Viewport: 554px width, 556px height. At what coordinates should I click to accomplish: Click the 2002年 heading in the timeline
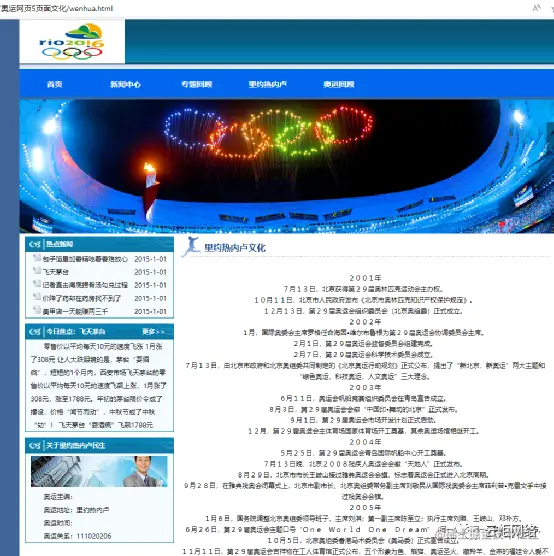[x=365, y=322]
